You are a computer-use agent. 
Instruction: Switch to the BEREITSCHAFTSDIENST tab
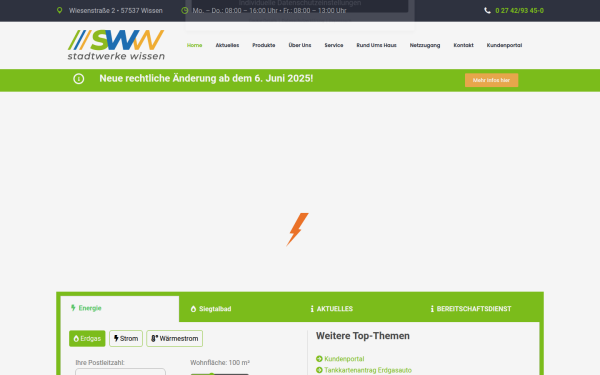point(471,309)
